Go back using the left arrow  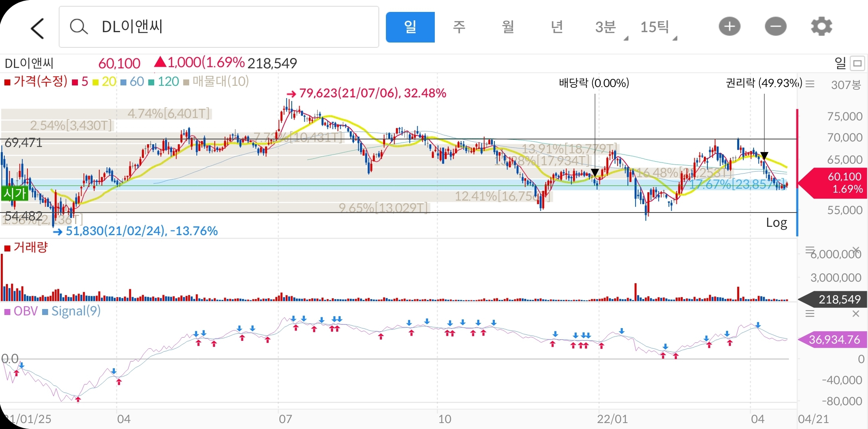point(37,28)
